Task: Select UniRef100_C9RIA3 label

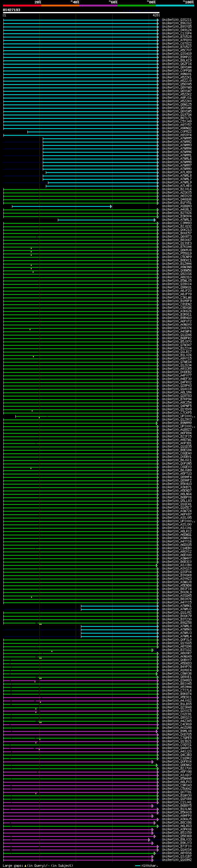Action: coord(177,785)
